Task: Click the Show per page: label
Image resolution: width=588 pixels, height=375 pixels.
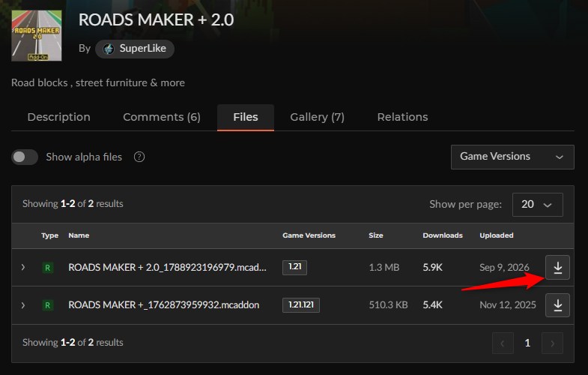Action: pyautogui.click(x=465, y=205)
